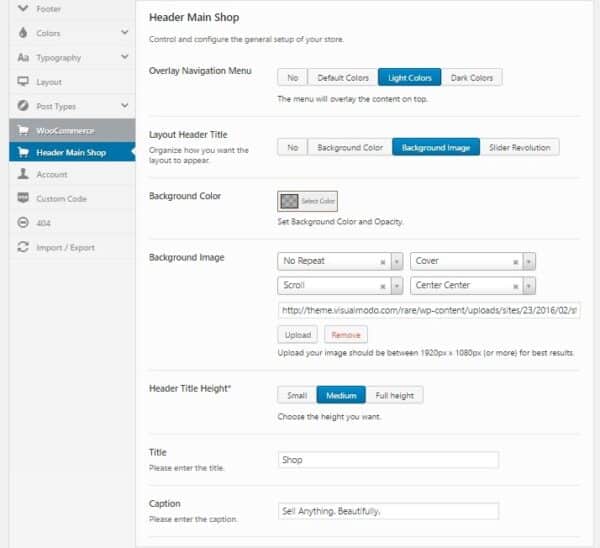
Task: Open the Footer sidebar section
Action: tap(72, 8)
